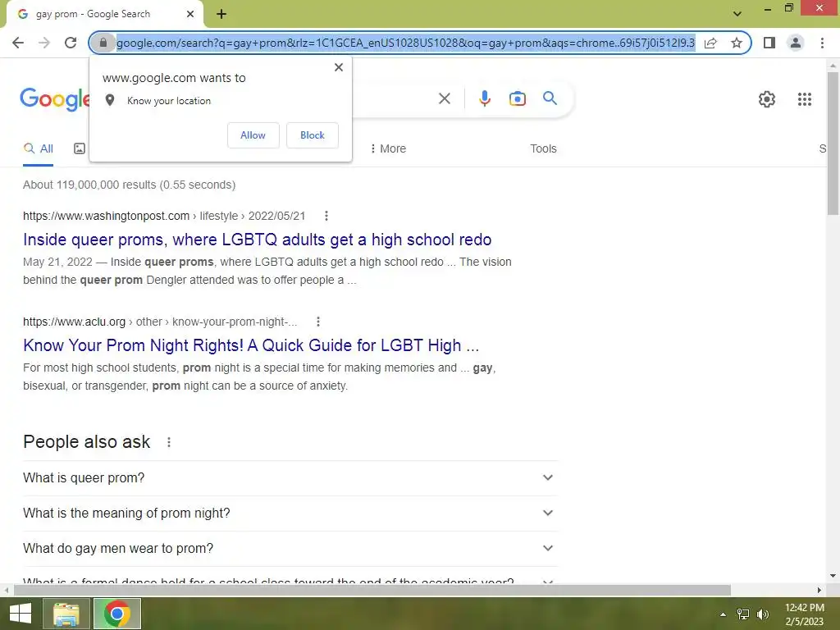
Task: Block Google from knowing your location
Action: click(x=313, y=135)
